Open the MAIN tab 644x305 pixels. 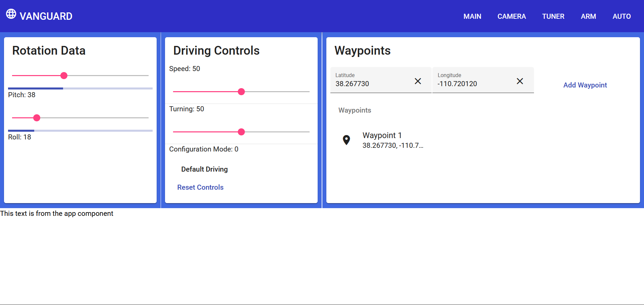click(472, 16)
